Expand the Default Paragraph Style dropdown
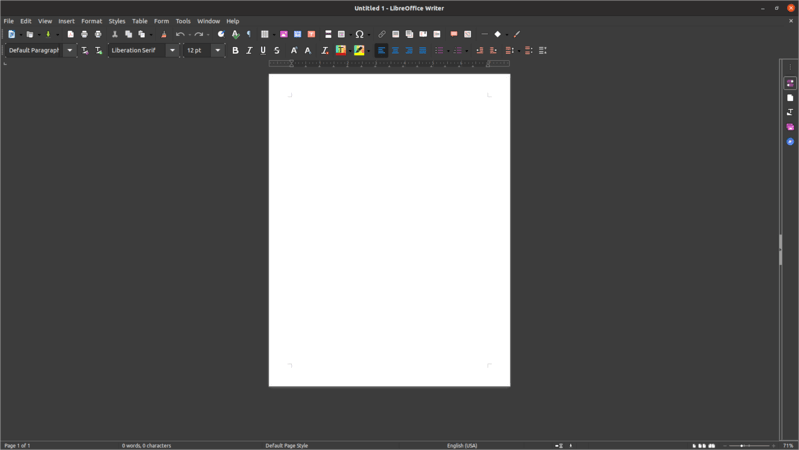This screenshot has width=799, height=450. [70, 50]
